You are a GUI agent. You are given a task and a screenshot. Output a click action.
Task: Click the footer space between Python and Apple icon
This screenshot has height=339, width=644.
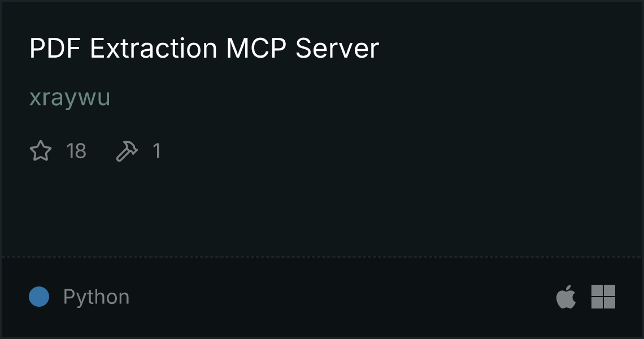pos(341,297)
